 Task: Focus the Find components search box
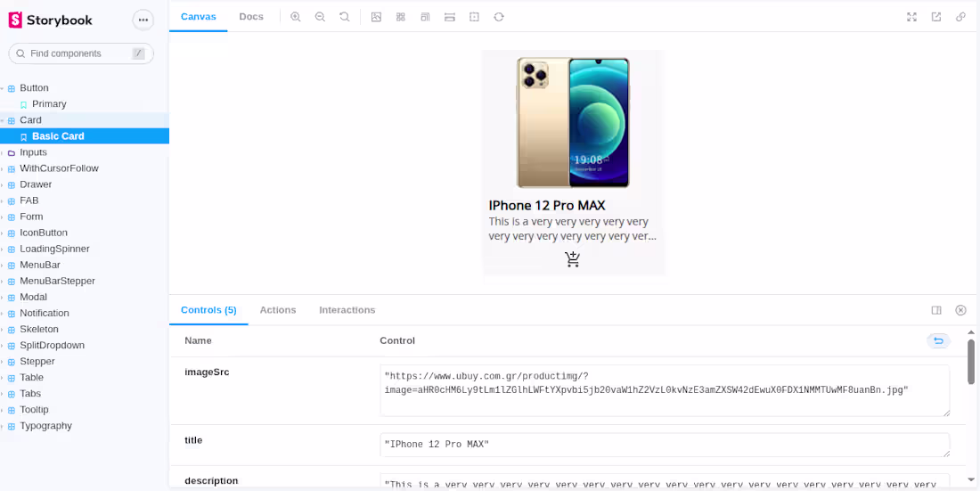pos(81,53)
